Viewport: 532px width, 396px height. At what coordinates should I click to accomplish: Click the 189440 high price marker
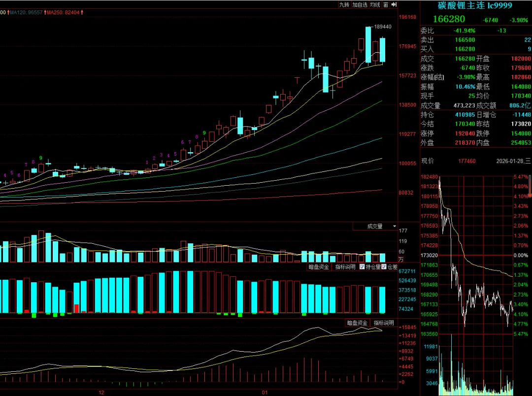(x=383, y=27)
